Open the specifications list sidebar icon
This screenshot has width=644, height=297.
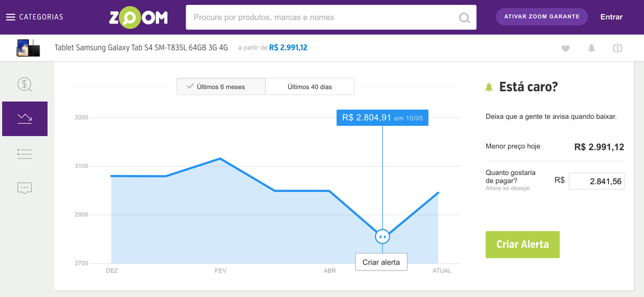pos(25,154)
